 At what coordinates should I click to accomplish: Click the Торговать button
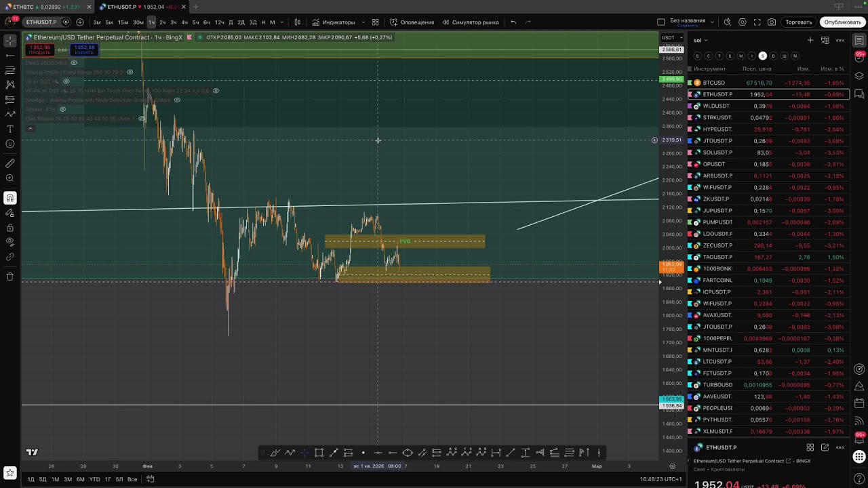coord(799,22)
